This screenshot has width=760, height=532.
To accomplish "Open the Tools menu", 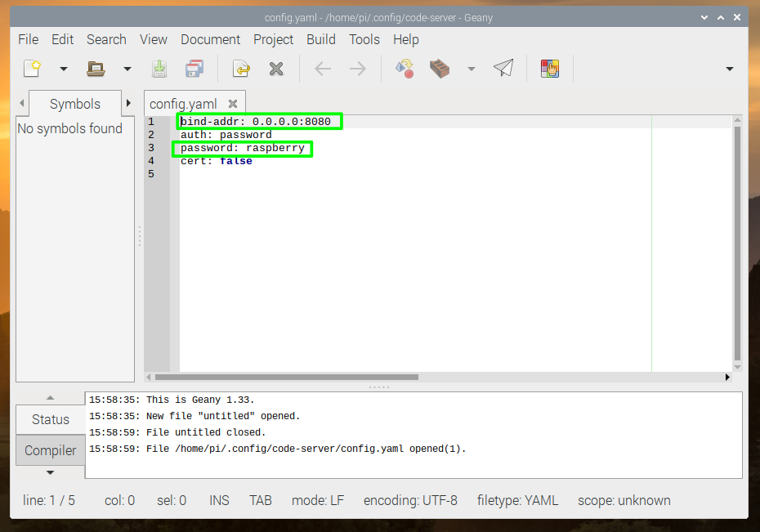I will coord(364,39).
